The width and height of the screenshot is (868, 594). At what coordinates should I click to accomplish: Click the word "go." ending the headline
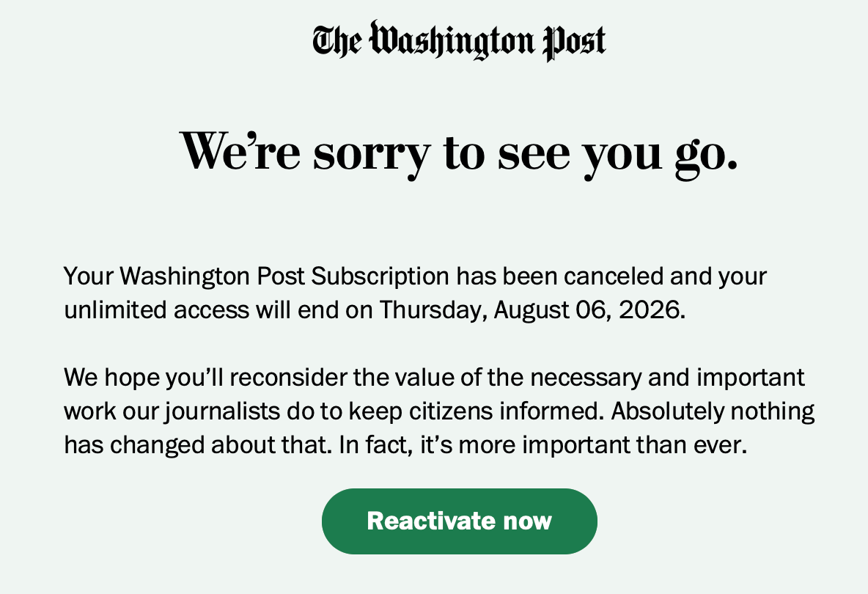coord(705,152)
